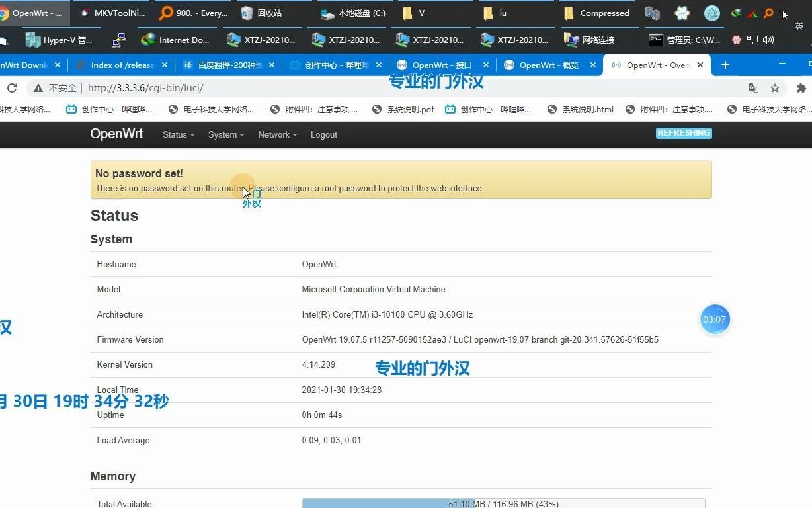Open the Status dropdown menu

pyautogui.click(x=179, y=134)
